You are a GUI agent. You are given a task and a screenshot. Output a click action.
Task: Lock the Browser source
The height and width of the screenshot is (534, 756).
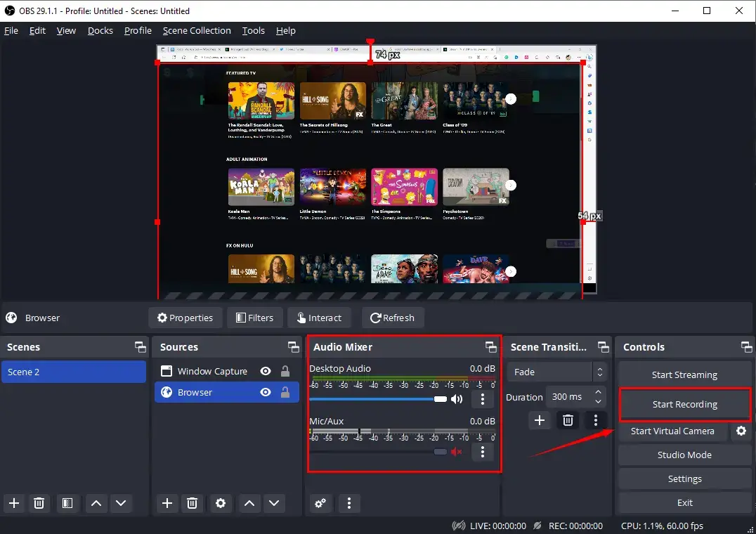[x=285, y=392]
